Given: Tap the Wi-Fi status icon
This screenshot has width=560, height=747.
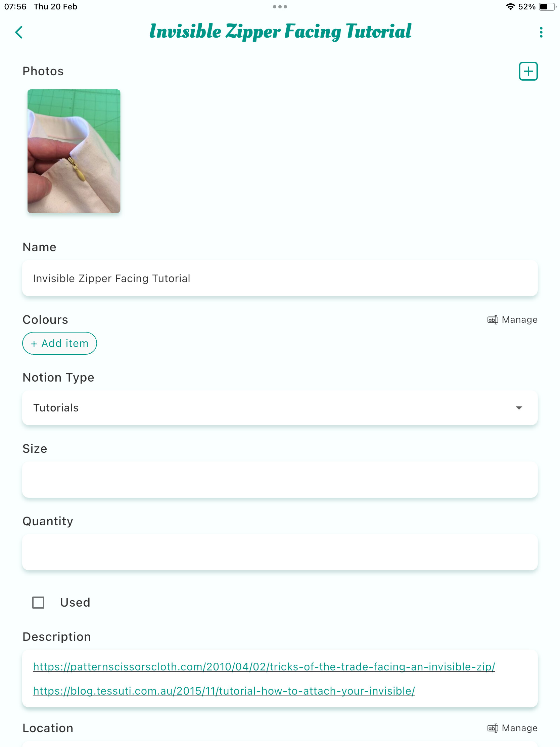Looking at the screenshot, I should [510, 7].
